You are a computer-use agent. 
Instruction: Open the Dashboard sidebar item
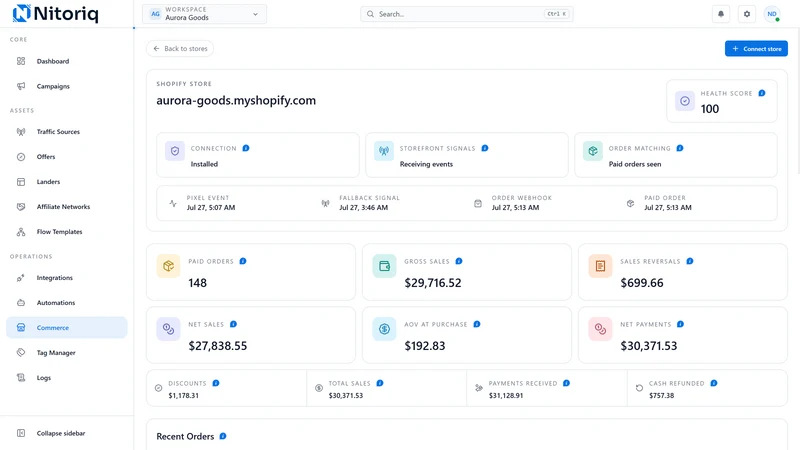(66, 61)
